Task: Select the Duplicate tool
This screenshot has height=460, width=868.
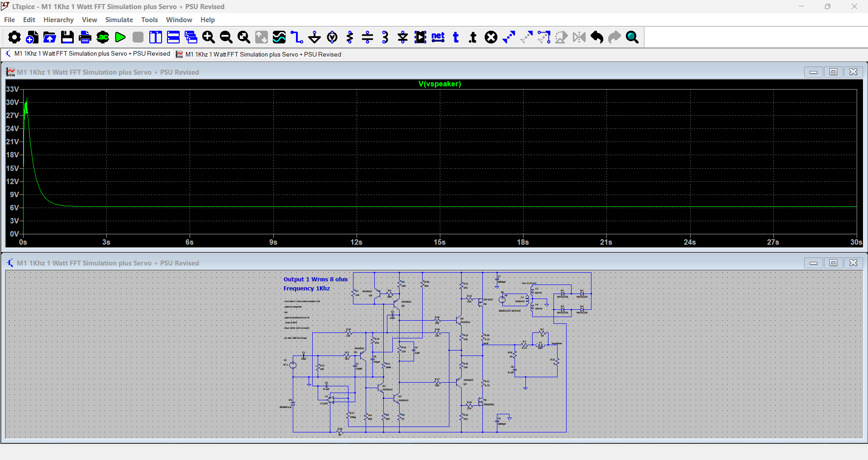Action: (x=509, y=37)
